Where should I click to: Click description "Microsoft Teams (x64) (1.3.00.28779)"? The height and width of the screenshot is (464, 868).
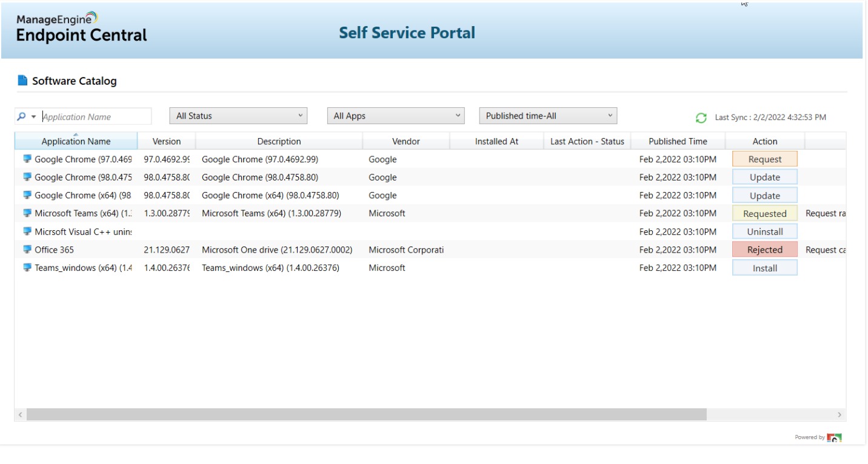[x=273, y=213]
